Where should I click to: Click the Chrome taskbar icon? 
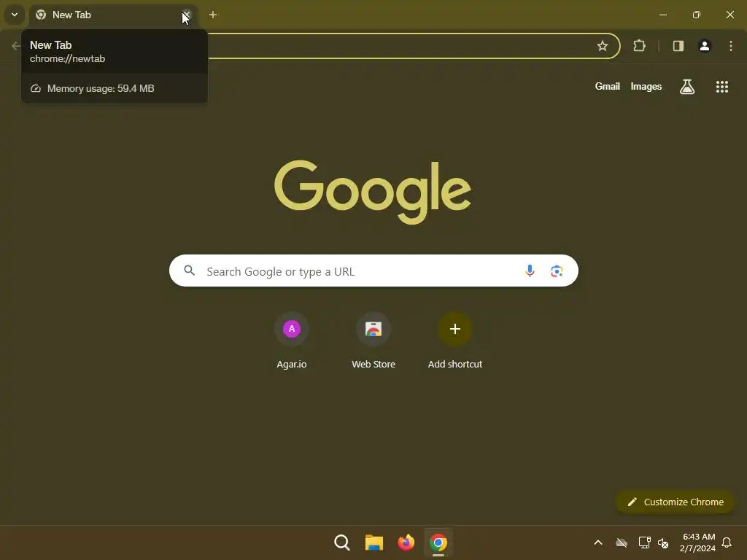(438, 542)
